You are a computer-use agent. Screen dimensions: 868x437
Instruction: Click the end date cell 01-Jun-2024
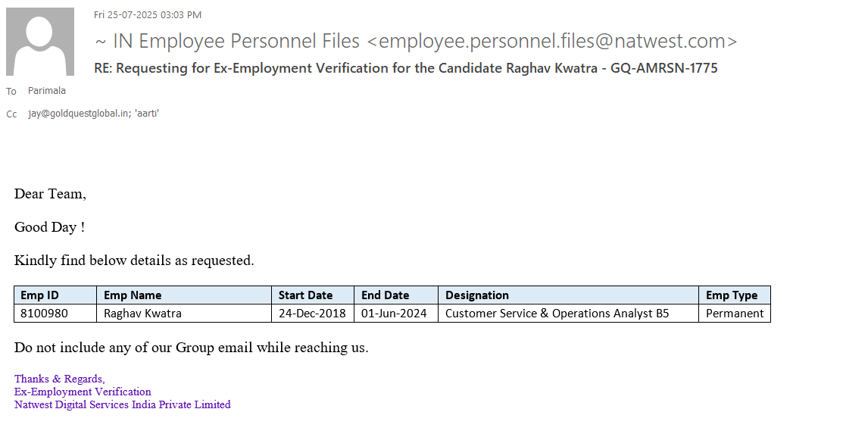pyautogui.click(x=394, y=314)
